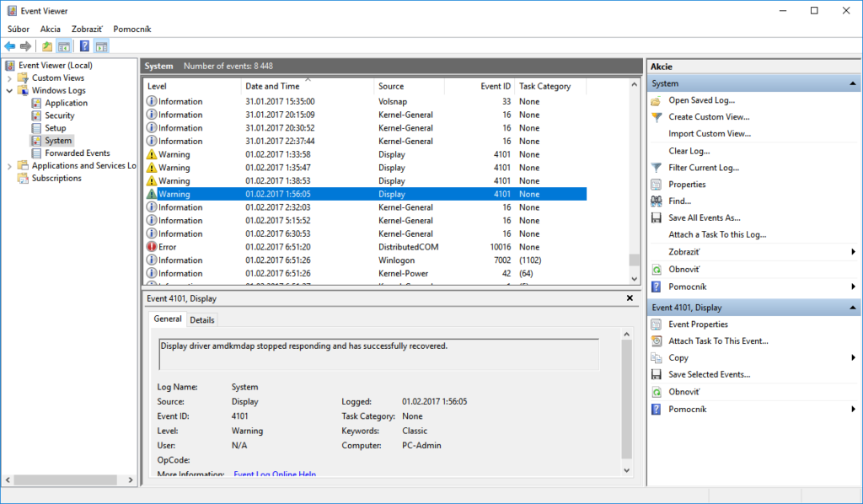This screenshot has height=504, width=863.
Task: Click the Create Custom View icon
Action: [657, 117]
